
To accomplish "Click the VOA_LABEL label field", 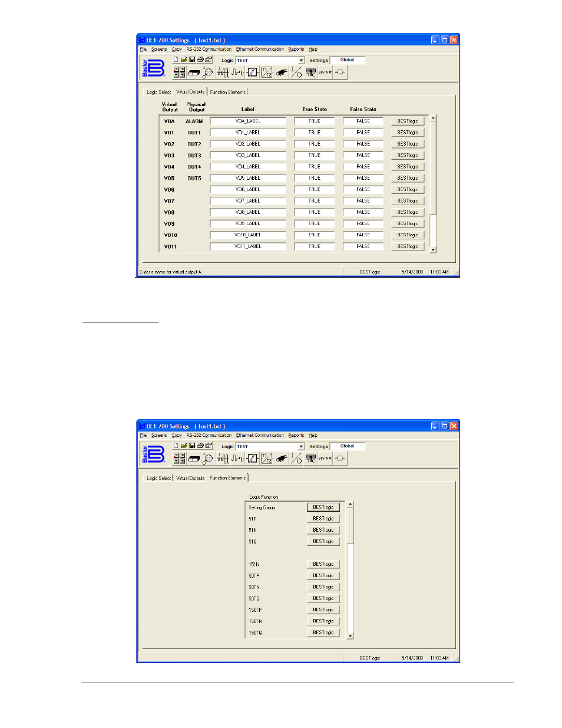I will (x=248, y=121).
